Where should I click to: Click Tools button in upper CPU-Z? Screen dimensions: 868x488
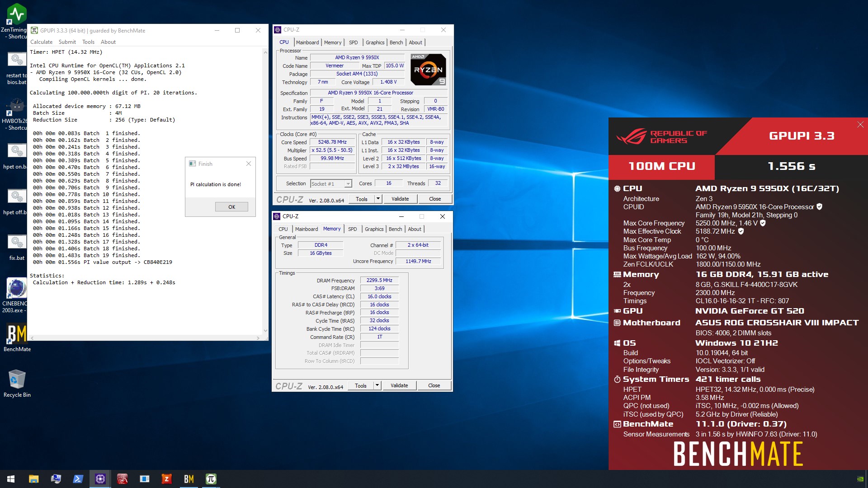click(x=362, y=199)
